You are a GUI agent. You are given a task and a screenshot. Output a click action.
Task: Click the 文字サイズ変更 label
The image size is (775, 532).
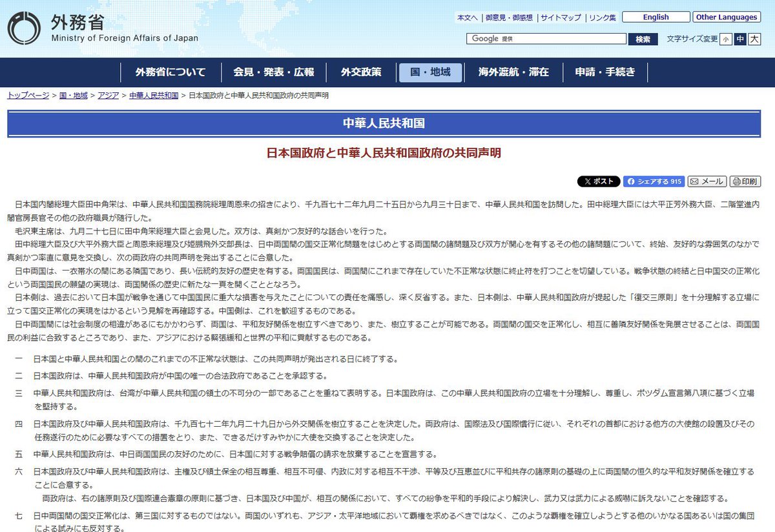pyautogui.click(x=692, y=39)
